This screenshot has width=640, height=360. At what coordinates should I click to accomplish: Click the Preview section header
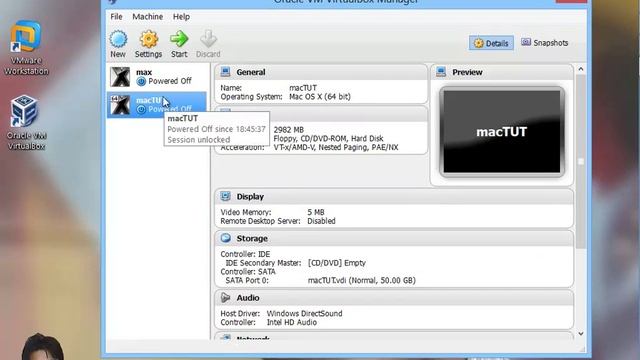502,72
